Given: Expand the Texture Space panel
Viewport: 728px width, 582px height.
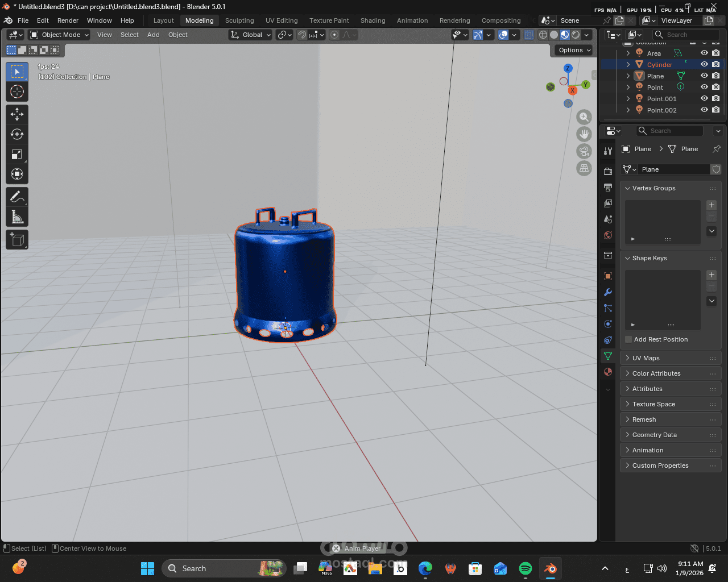Looking at the screenshot, I should click(x=670, y=404).
